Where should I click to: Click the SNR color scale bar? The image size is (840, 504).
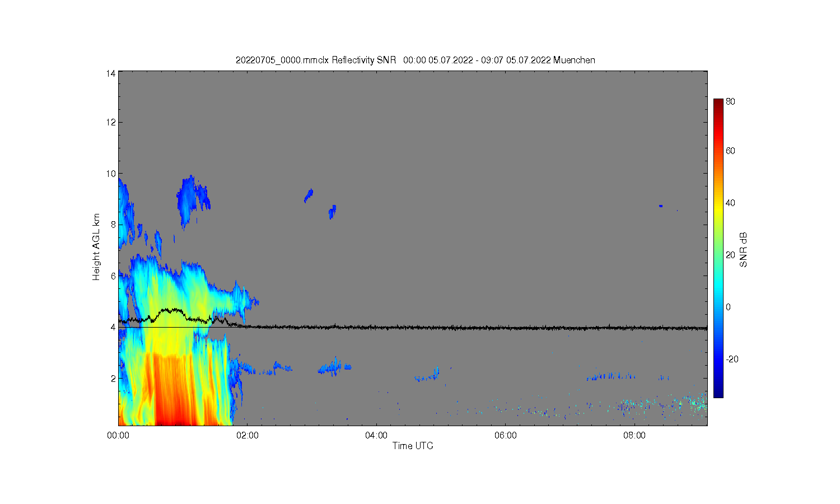pyautogui.click(x=718, y=248)
